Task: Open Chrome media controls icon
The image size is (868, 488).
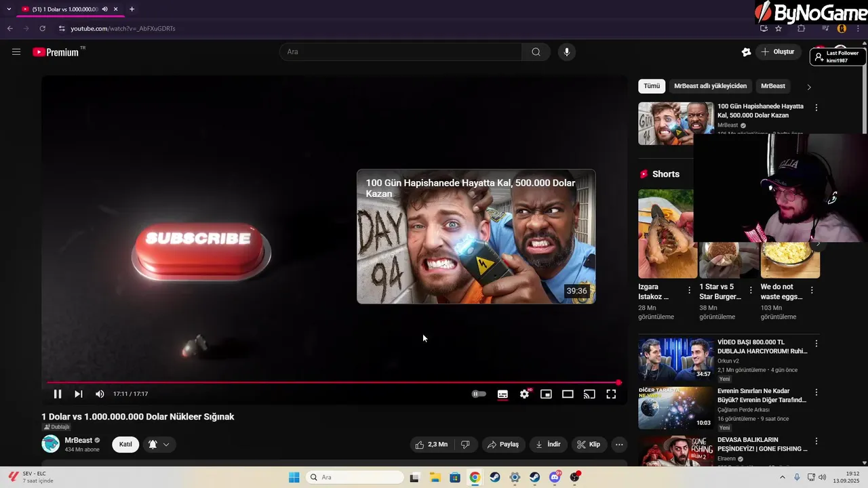Action: [825, 28]
